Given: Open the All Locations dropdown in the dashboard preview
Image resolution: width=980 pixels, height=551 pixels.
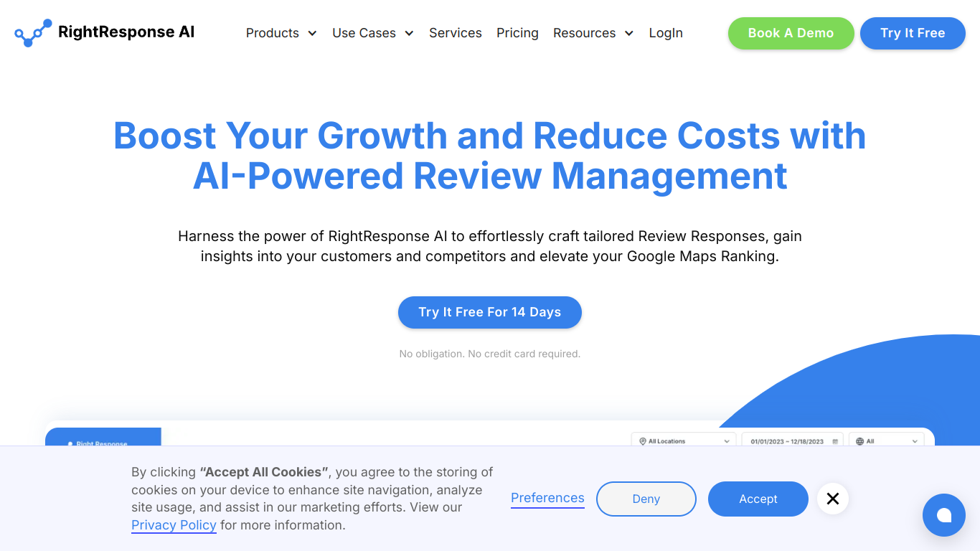Looking at the screenshot, I should (684, 441).
